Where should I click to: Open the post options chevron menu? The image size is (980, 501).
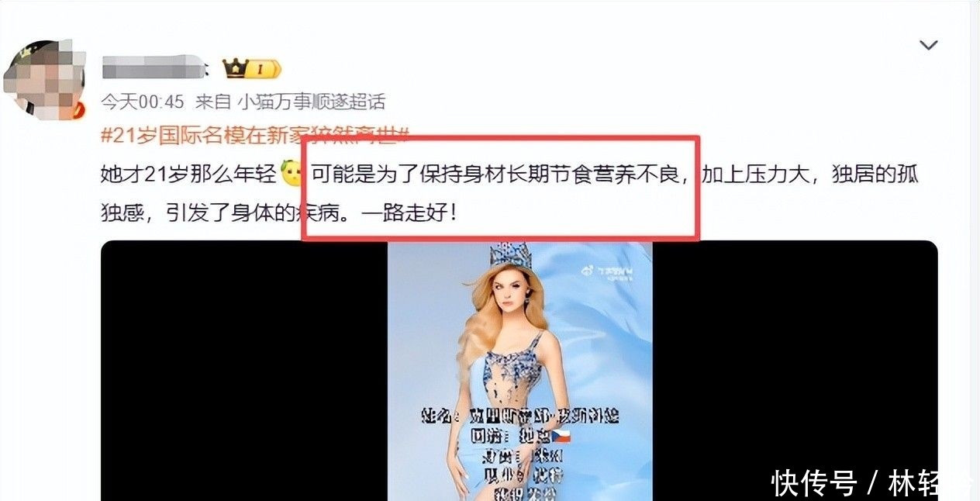(929, 46)
